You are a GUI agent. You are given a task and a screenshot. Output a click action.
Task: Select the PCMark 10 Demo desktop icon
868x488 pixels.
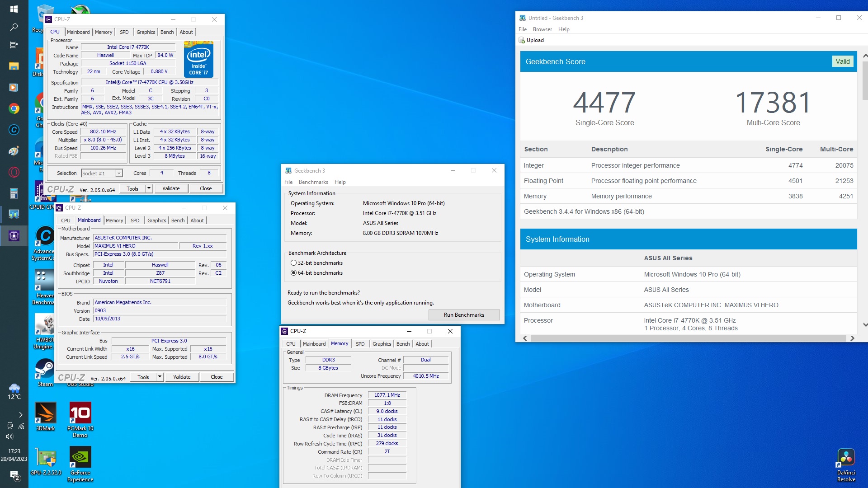click(80, 420)
